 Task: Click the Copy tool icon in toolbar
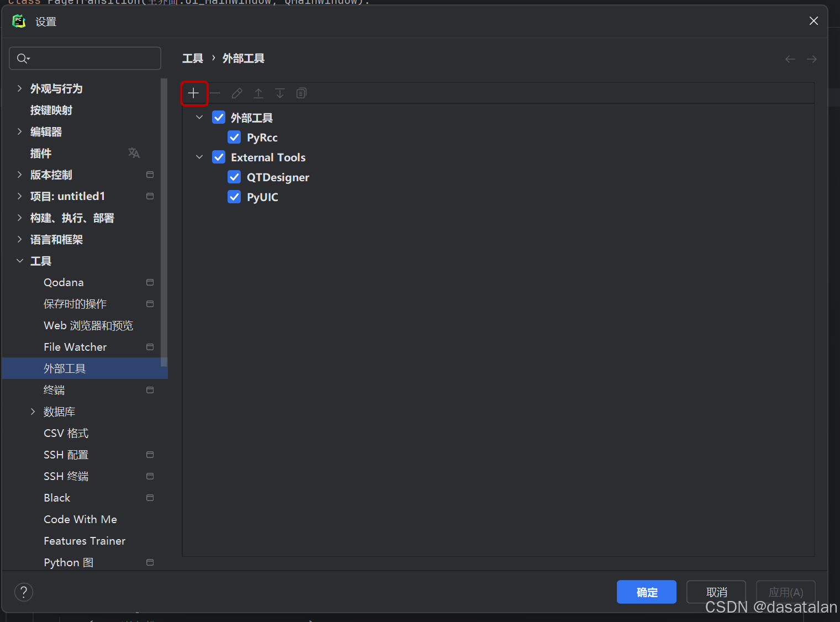(301, 93)
